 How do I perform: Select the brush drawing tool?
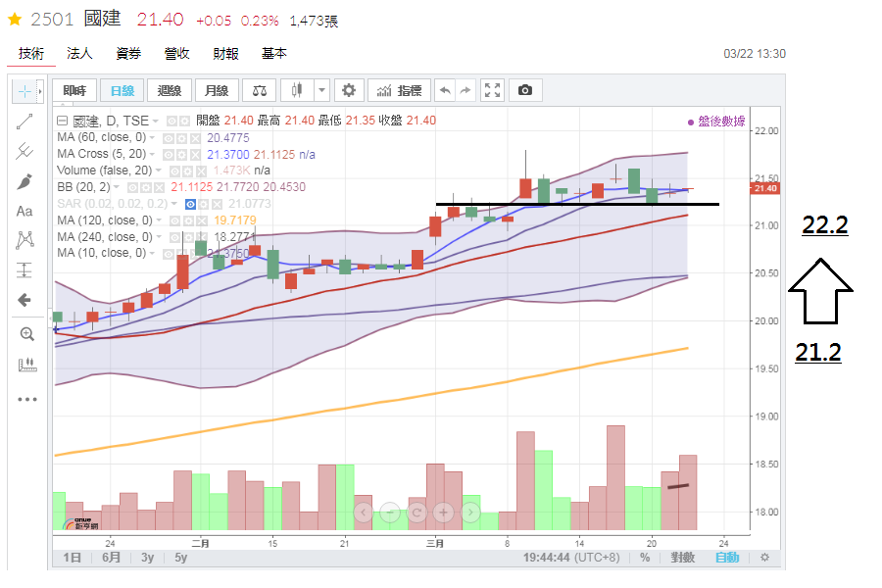[x=25, y=181]
